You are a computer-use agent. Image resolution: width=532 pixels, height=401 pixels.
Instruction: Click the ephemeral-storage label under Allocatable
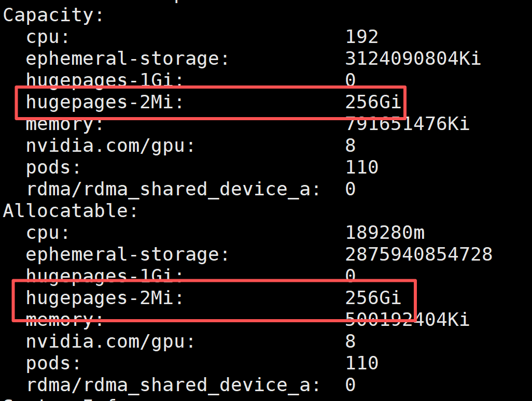[128, 254]
